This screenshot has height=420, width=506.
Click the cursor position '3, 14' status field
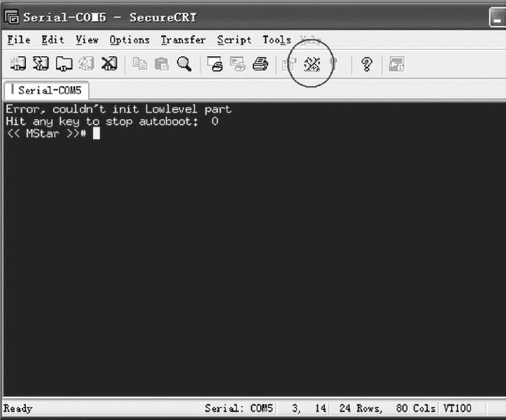point(309,408)
